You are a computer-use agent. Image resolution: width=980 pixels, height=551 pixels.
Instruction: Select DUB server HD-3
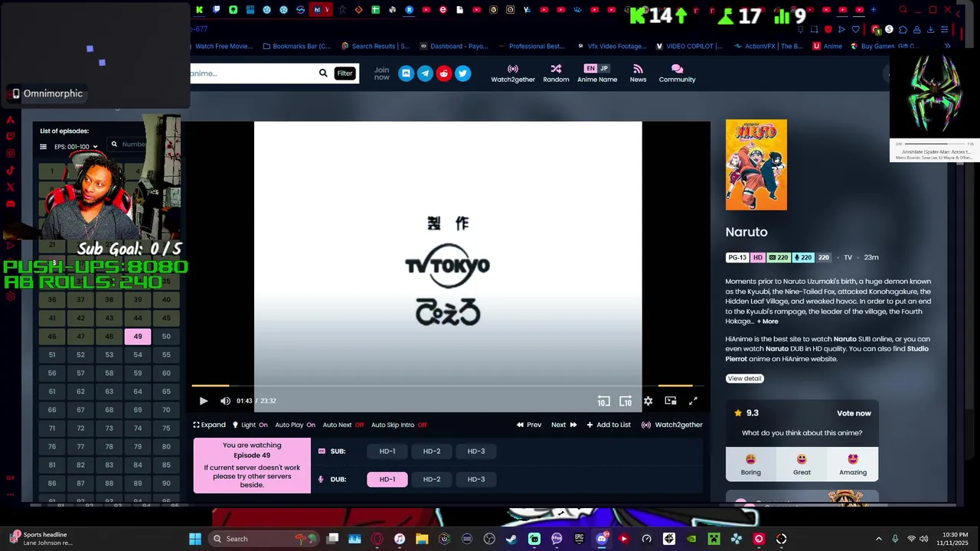476,479
